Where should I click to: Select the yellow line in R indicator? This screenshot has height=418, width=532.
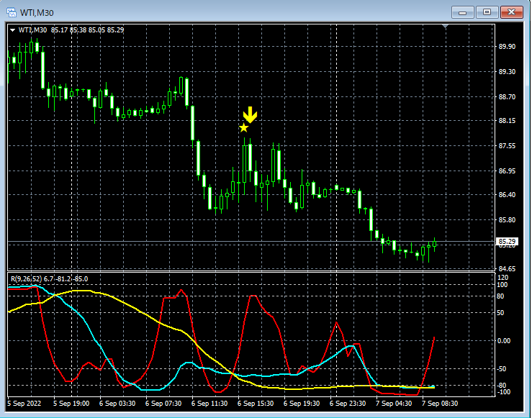click(x=122, y=303)
